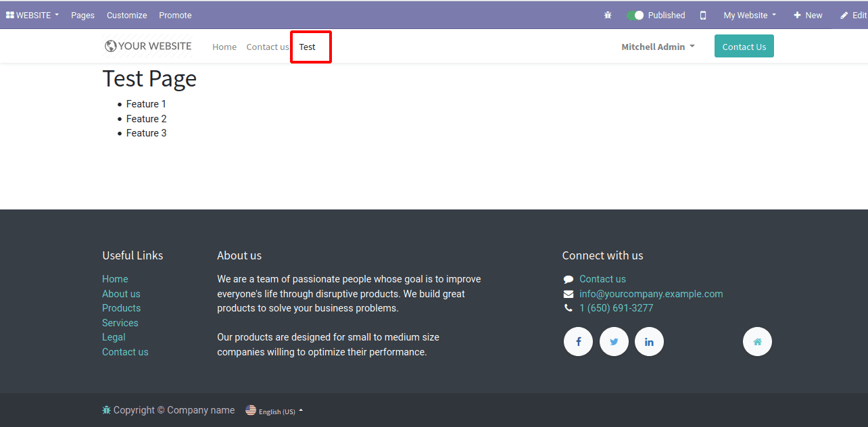868x427 pixels.
Task: Open the Customize menu
Action: click(x=126, y=15)
